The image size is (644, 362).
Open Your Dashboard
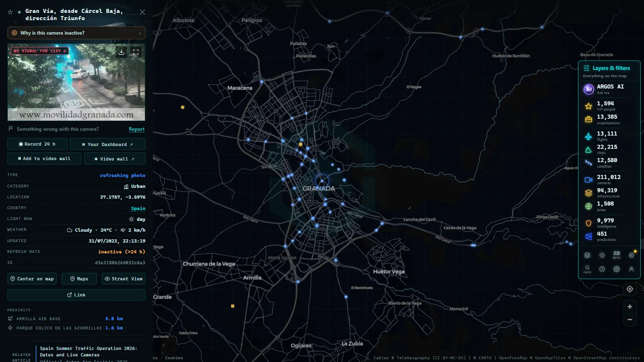(x=107, y=144)
